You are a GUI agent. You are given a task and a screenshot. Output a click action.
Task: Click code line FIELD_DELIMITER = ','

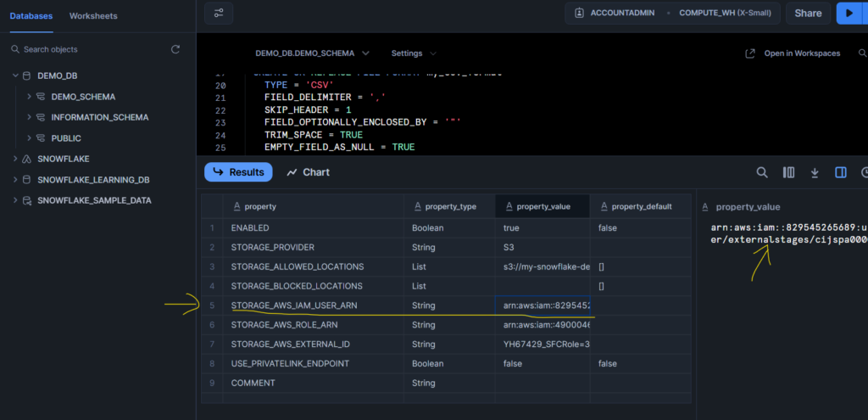point(325,98)
